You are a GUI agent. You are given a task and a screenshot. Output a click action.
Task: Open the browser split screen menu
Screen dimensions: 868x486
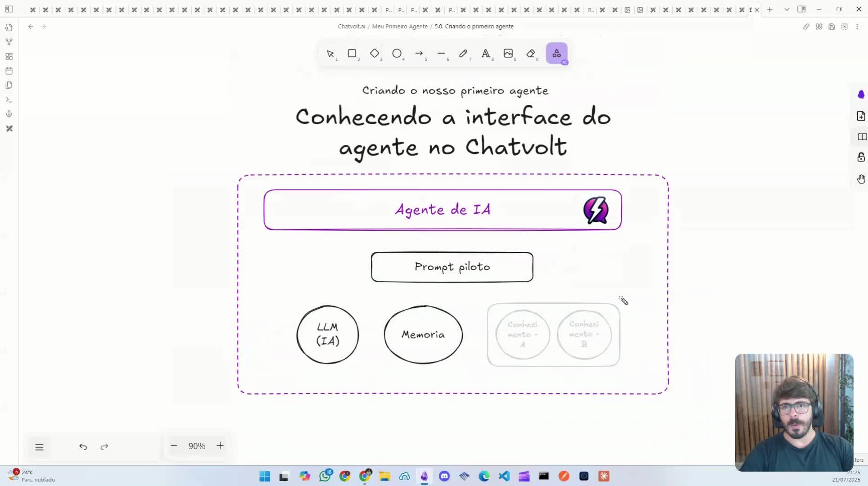click(x=802, y=9)
